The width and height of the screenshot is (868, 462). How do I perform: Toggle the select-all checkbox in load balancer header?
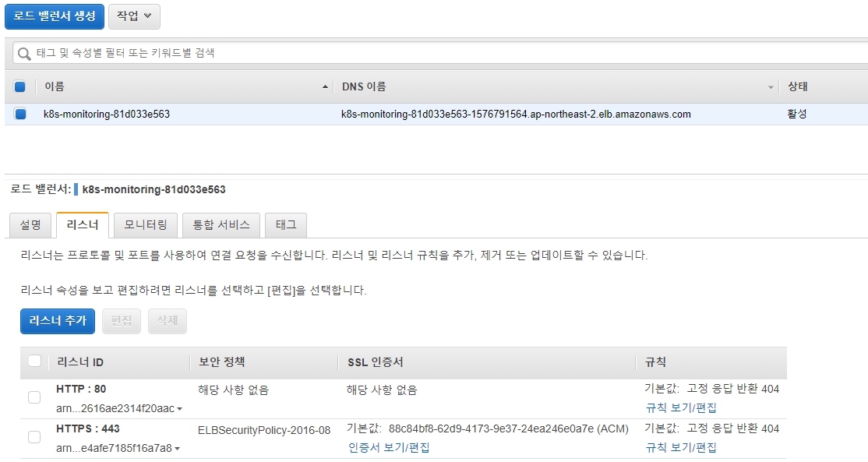20,86
